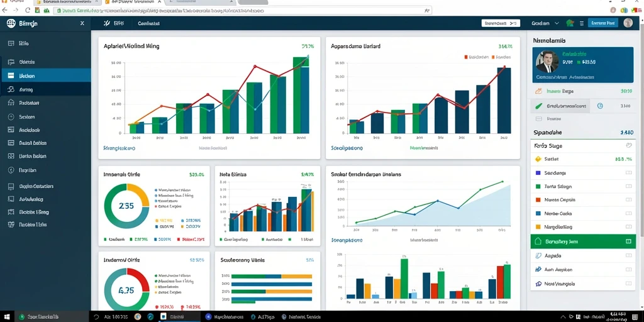Click the blue button in the top bar
The image size is (644, 322).
[x=603, y=23]
